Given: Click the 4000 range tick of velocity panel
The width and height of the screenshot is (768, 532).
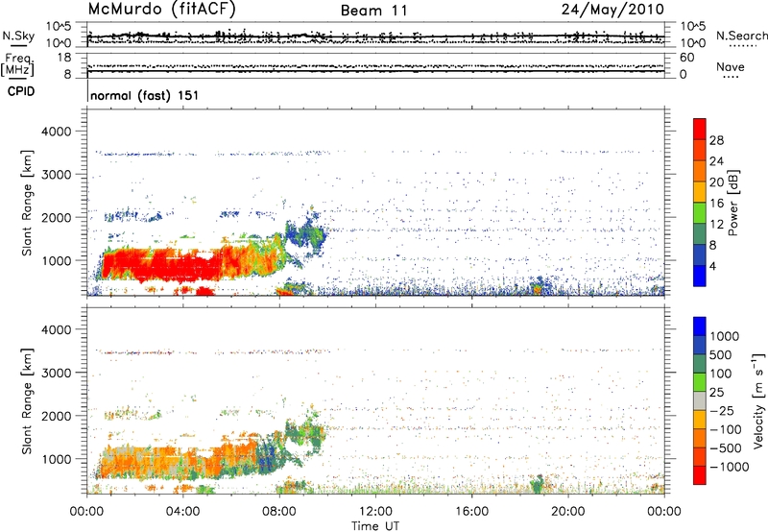Looking at the screenshot, I should 56,329.
